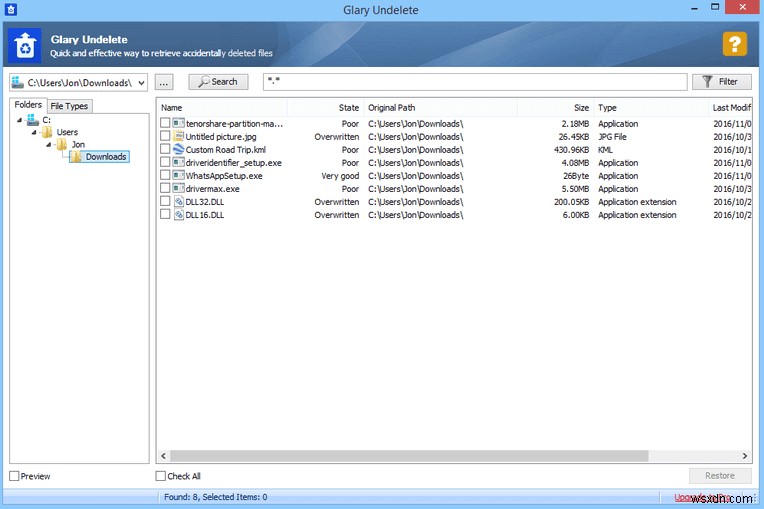This screenshot has height=509, width=764.
Task: Click the Search button
Action: pyautogui.click(x=218, y=82)
